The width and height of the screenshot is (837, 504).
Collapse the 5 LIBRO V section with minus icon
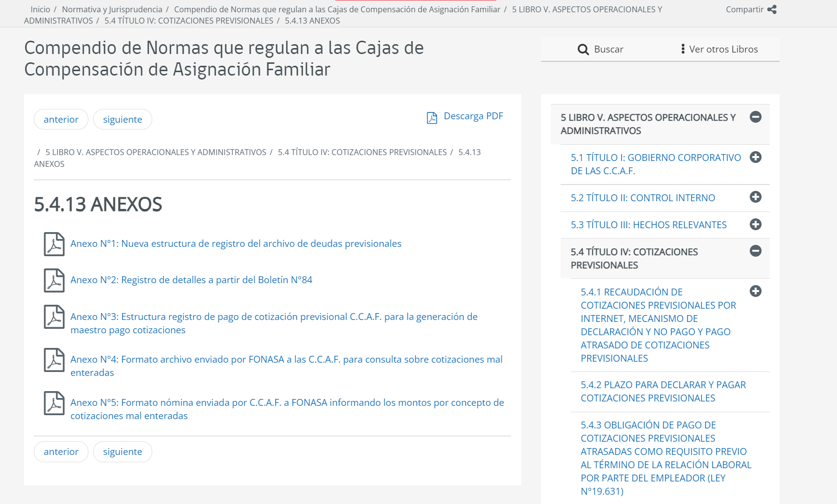point(756,117)
